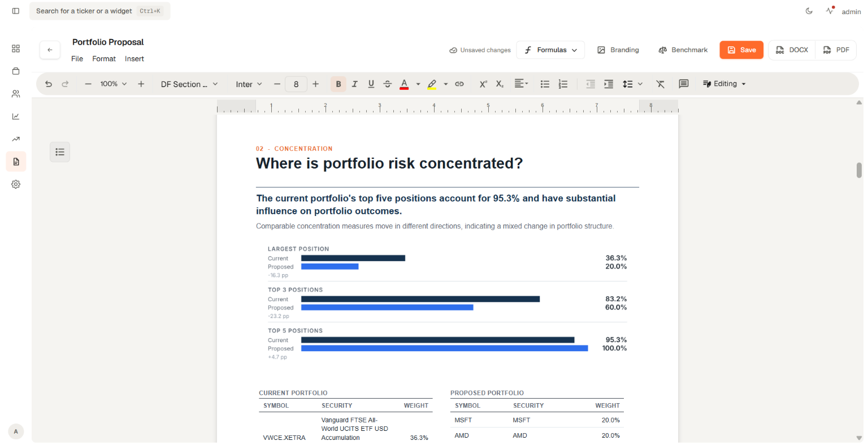868x445 pixels.
Task: Open the Format menu
Action: click(104, 59)
